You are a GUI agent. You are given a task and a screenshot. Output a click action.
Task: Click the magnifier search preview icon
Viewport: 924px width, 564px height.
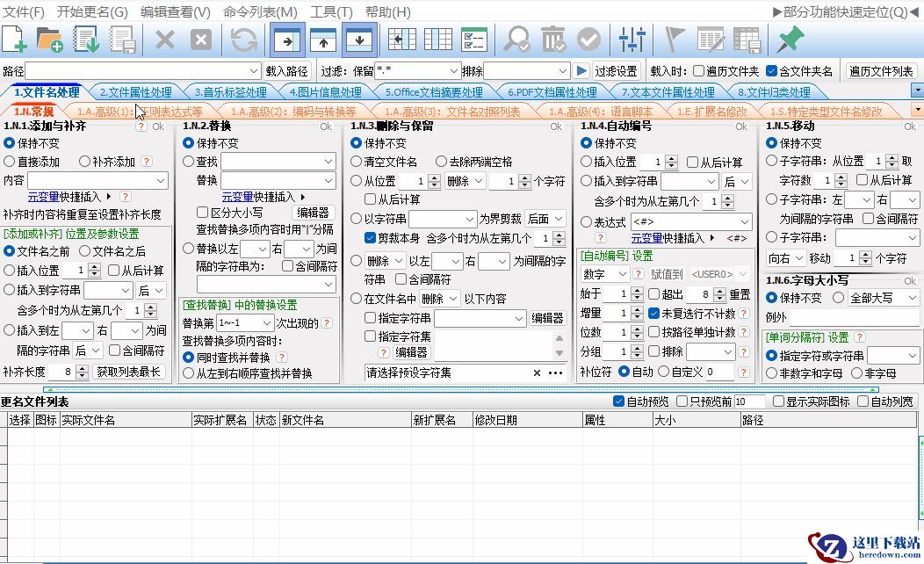(x=516, y=40)
